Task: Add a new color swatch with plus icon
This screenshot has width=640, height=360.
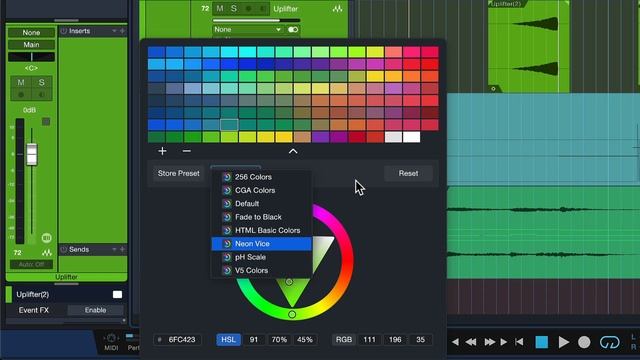Action: pos(162,151)
